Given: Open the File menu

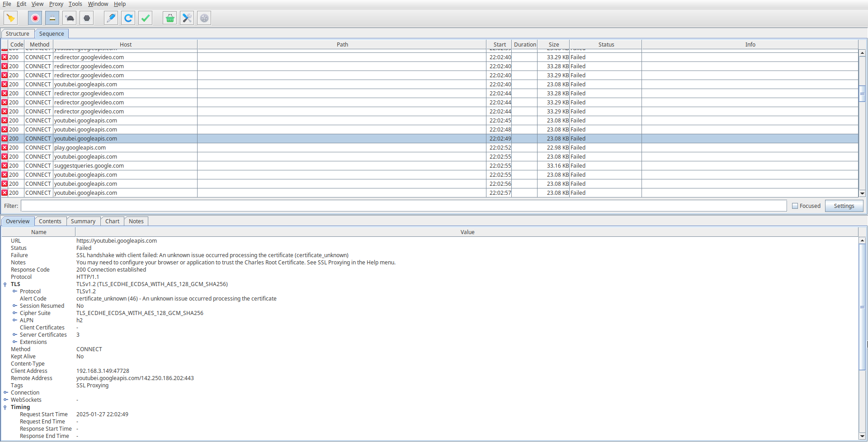Looking at the screenshot, I should coord(7,4).
